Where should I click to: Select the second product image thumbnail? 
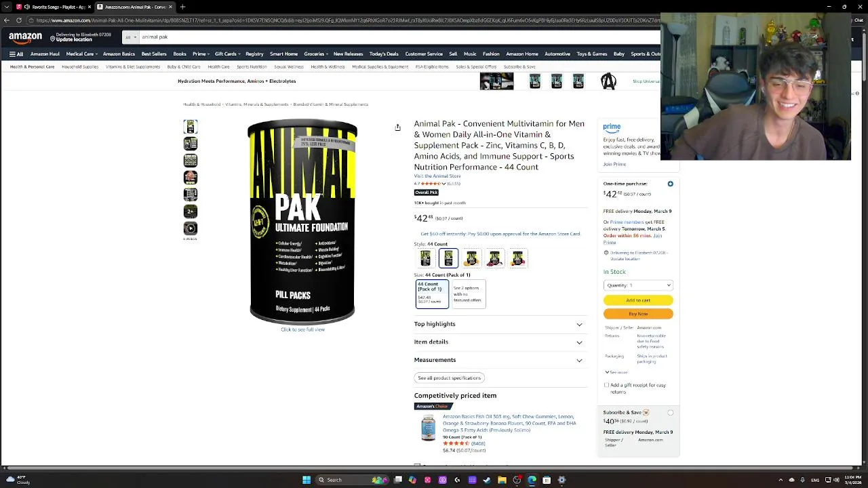(191, 144)
